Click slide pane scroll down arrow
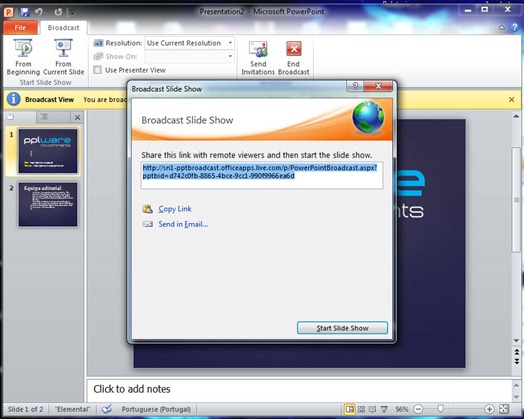The image size is (524, 419). [516, 341]
